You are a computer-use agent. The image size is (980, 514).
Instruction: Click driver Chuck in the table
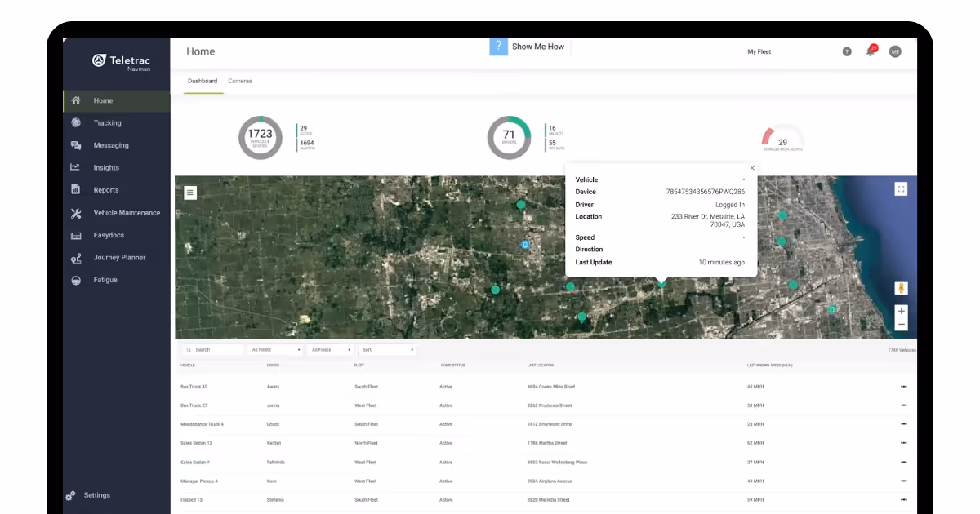click(273, 424)
